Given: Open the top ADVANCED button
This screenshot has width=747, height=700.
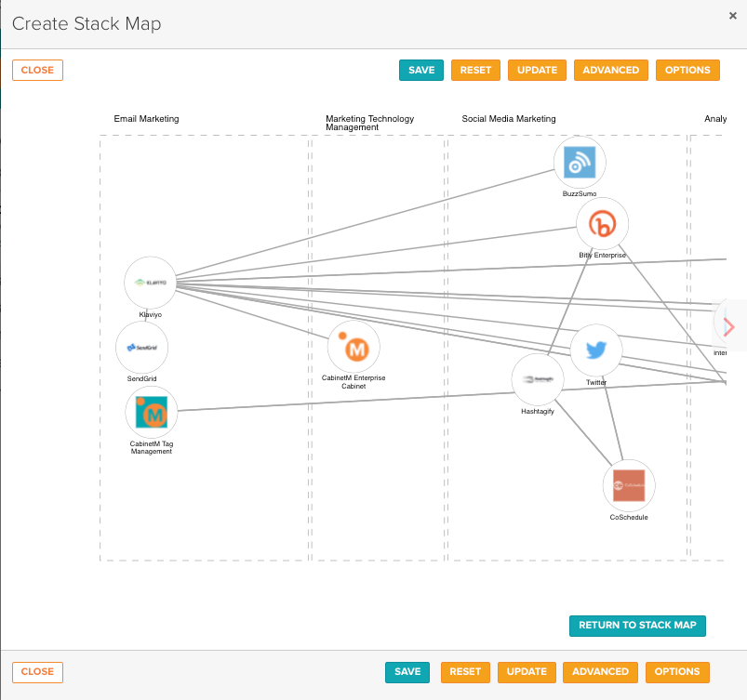Looking at the screenshot, I should click(x=611, y=70).
